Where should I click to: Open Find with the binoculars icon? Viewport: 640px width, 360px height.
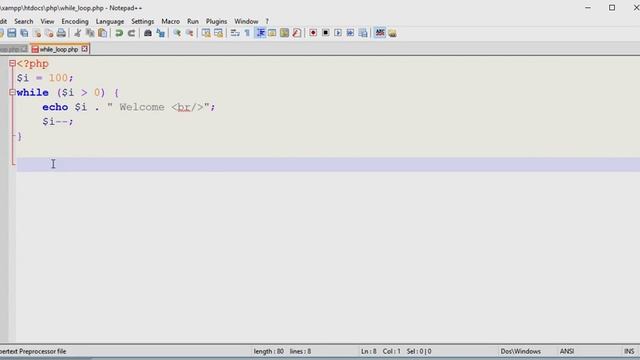tap(148, 33)
